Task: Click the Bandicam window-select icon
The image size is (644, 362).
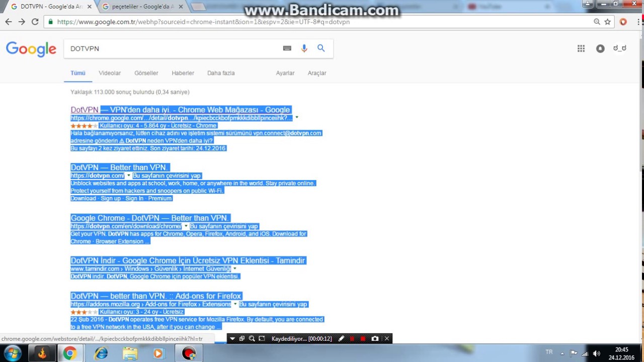Action: 242,338
